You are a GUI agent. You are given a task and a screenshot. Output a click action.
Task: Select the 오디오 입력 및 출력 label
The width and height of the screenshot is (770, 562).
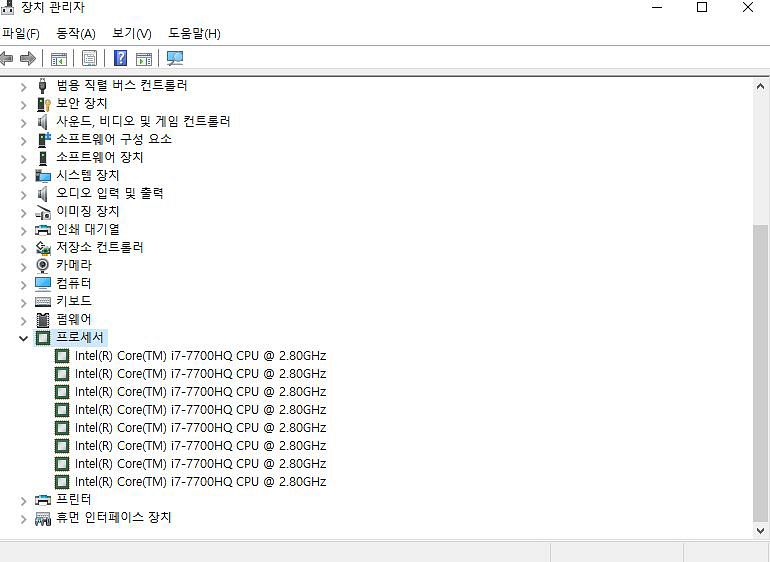point(110,193)
